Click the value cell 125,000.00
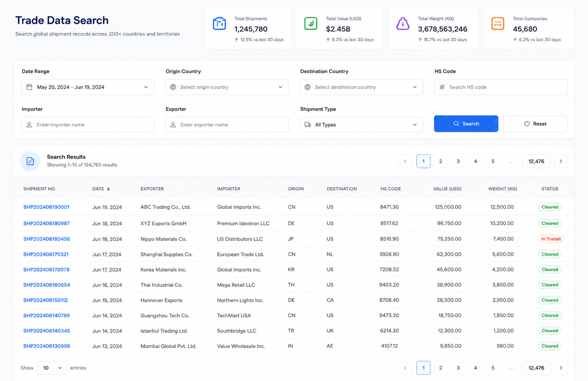Viewport: 588px width, 381px height. click(448, 207)
